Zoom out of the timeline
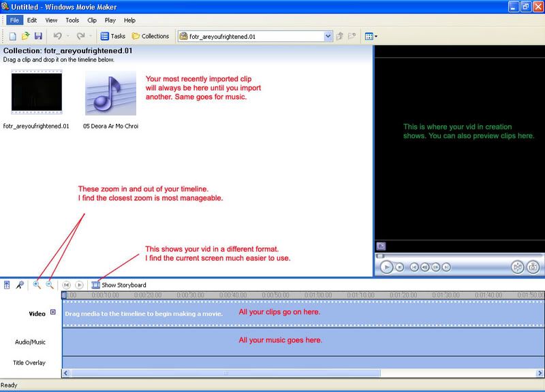 tap(50, 285)
